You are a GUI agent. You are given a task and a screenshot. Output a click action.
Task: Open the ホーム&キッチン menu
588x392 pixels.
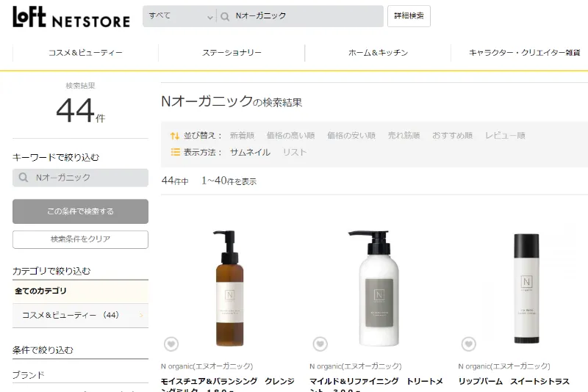(x=378, y=53)
